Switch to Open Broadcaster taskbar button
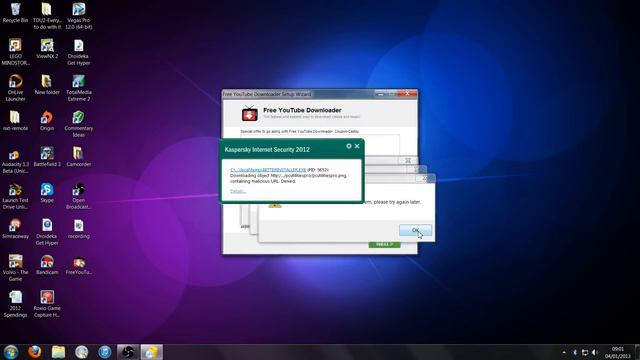 [x=128, y=352]
